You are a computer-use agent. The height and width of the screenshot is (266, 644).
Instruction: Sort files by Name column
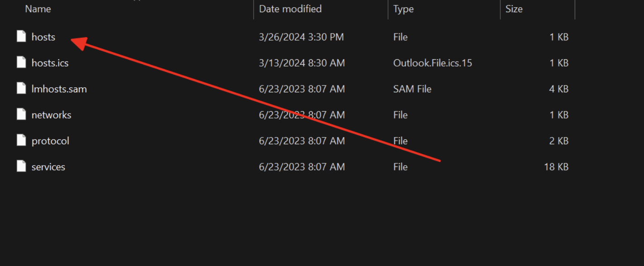[x=38, y=9]
